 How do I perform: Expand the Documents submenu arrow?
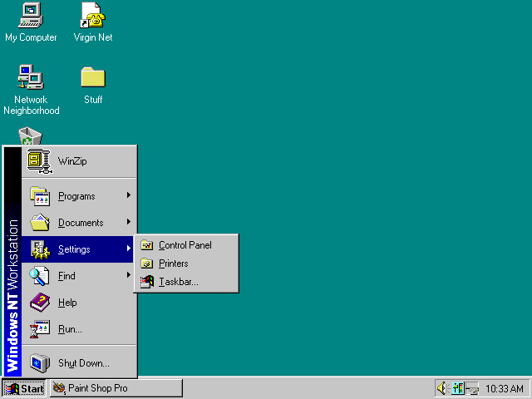pyautogui.click(x=129, y=222)
